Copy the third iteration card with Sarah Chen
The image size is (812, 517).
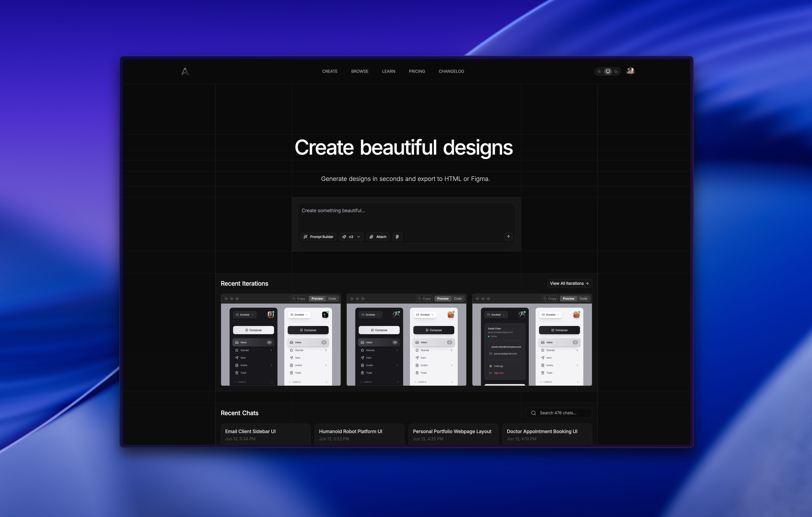coord(550,299)
